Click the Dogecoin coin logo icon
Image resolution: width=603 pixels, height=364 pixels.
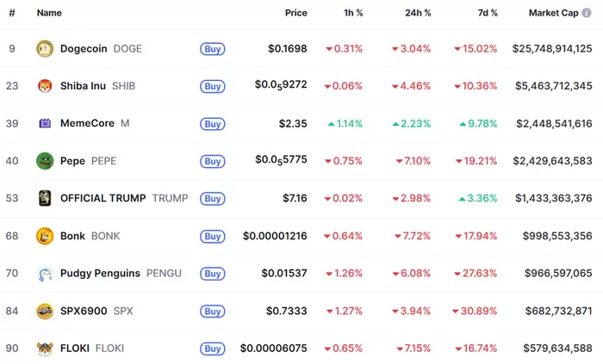pos(45,49)
